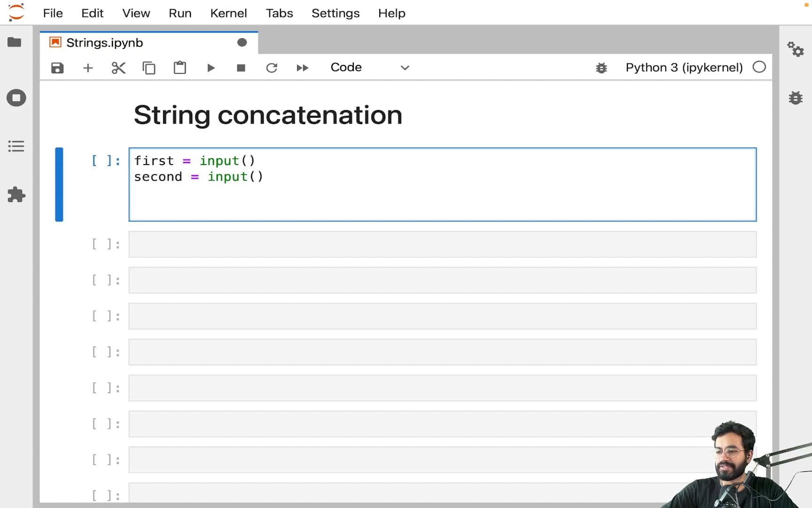Run the selected cell
Viewport: 812px width, 508px height.
[211, 68]
